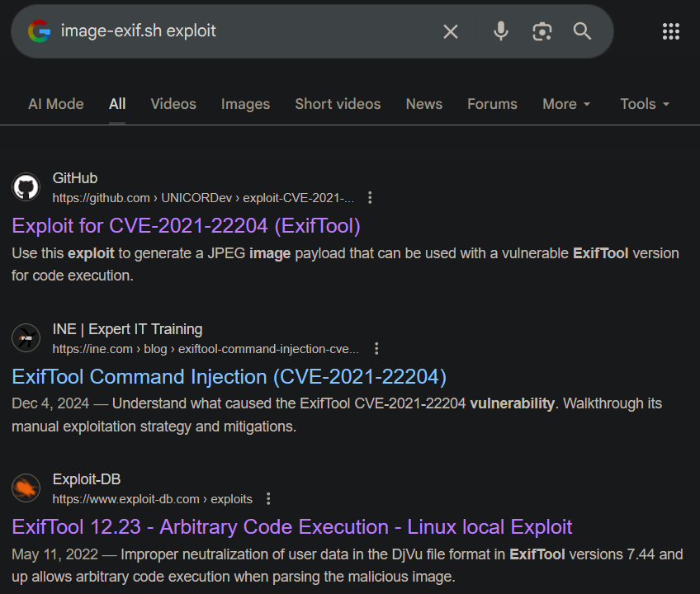Open more options for GitHub result
Image resolution: width=700 pixels, height=594 pixels.
click(x=370, y=198)
